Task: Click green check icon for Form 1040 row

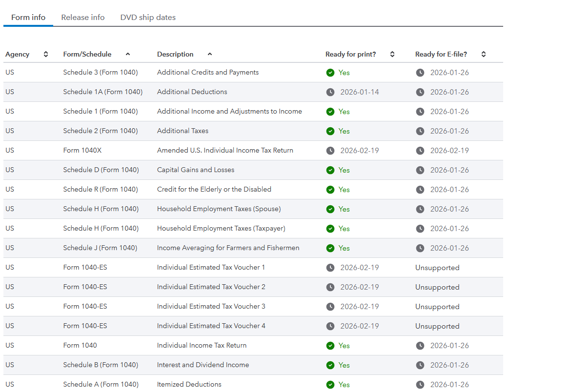Action: pos(330,346)
